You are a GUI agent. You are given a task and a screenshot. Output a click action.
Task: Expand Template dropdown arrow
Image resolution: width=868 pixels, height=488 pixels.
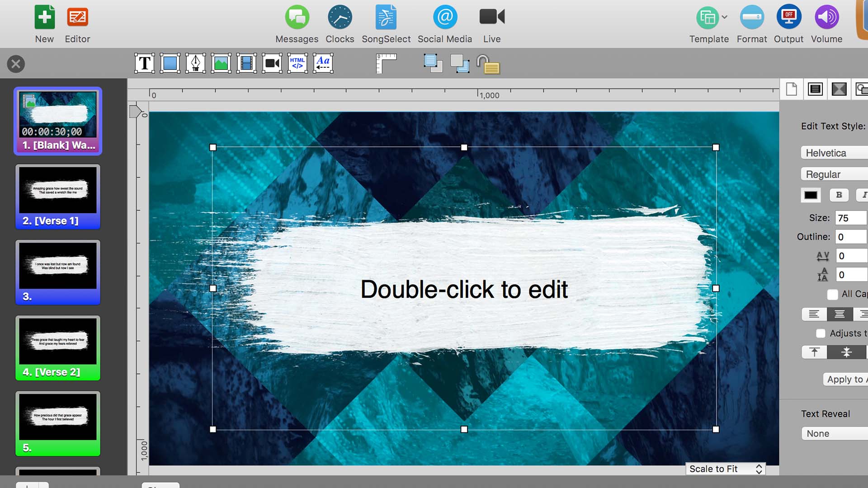click(725, 17)
